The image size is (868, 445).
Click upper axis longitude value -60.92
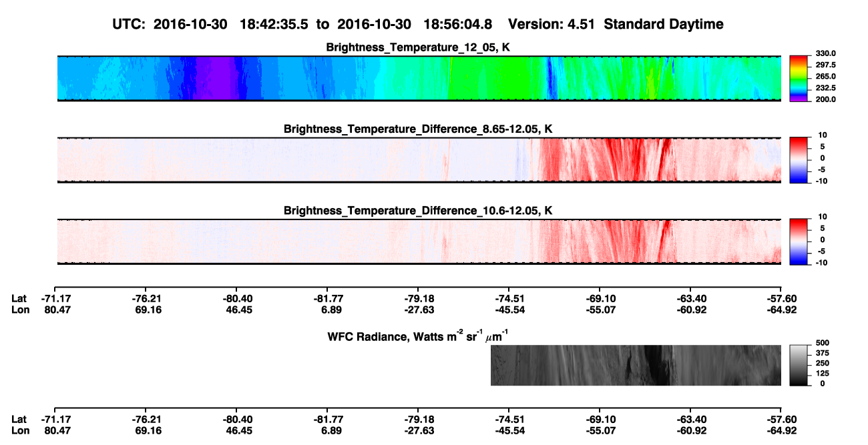tap(691, 310)
